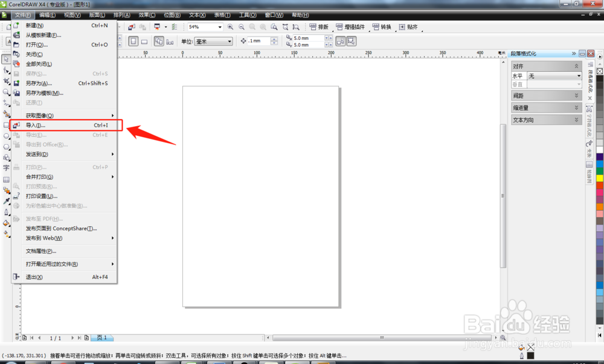Pick the yellow swatch in color palette
This screenshot has width=604, height=364.
click(600, 178)
